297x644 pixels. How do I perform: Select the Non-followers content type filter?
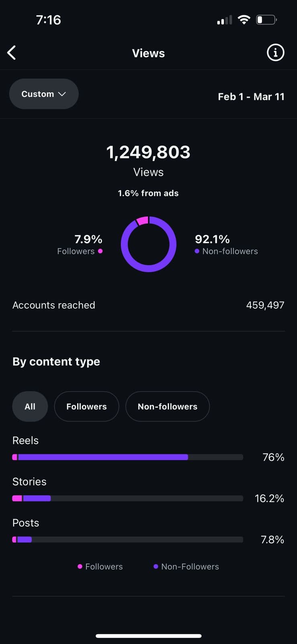(x=167, y=407)
